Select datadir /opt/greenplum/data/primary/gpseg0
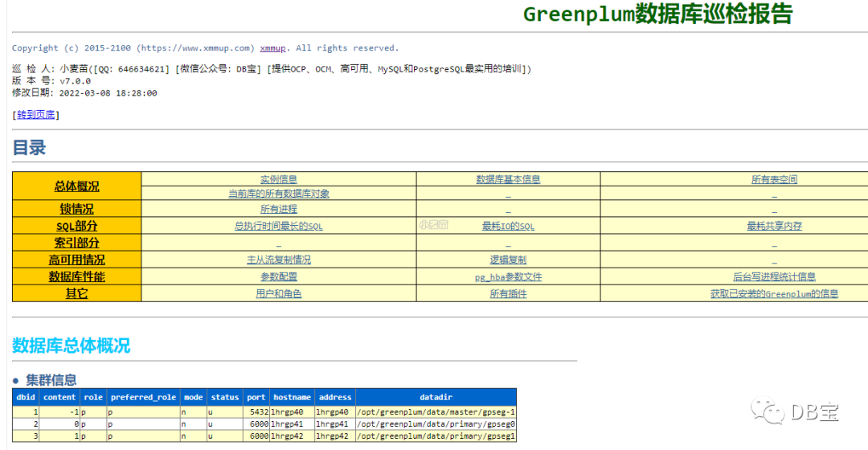 click(436, 424)
